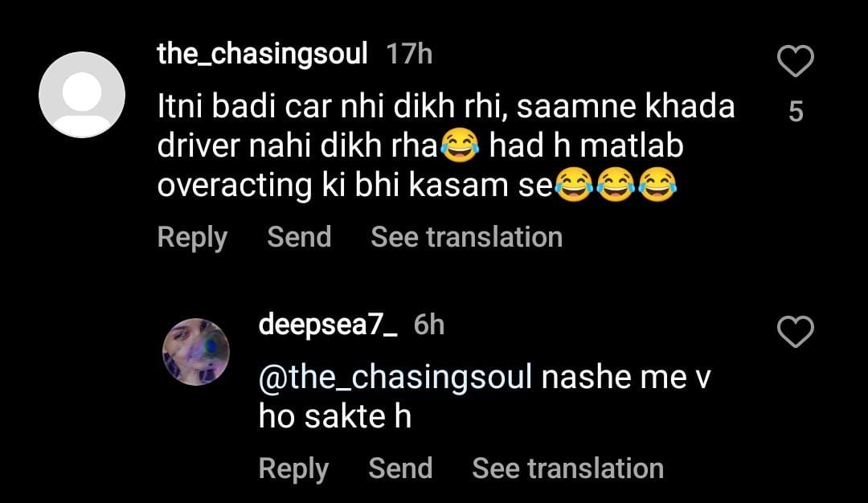Like the_chasingsoul's comment with the heart
This screenshot has width=868, height=503.
pyautogui.click(x=796, y=62)
